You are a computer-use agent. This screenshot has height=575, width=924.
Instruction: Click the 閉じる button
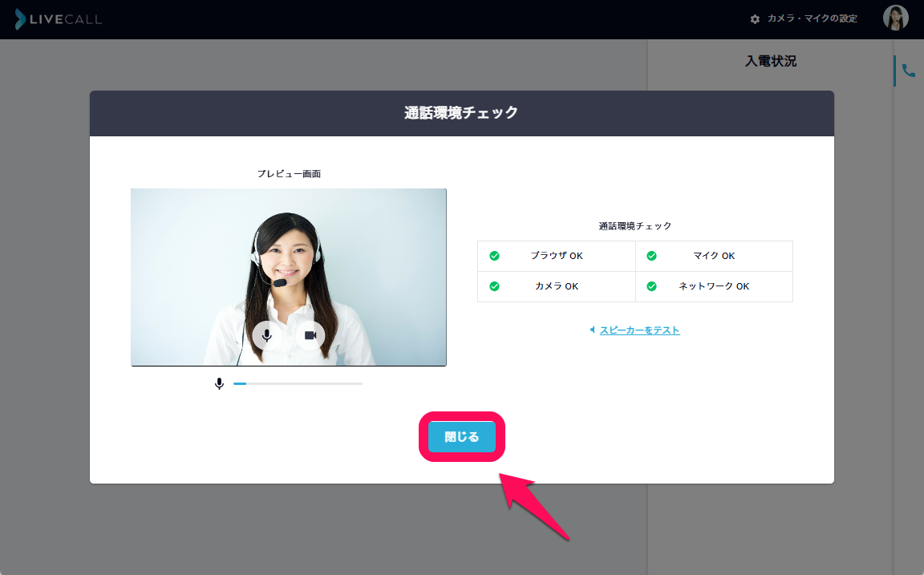462,436
